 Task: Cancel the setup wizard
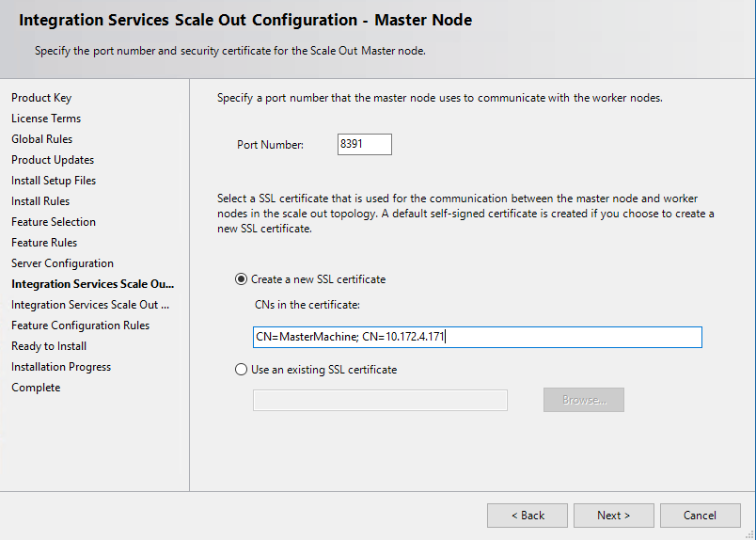pos(700,516)
